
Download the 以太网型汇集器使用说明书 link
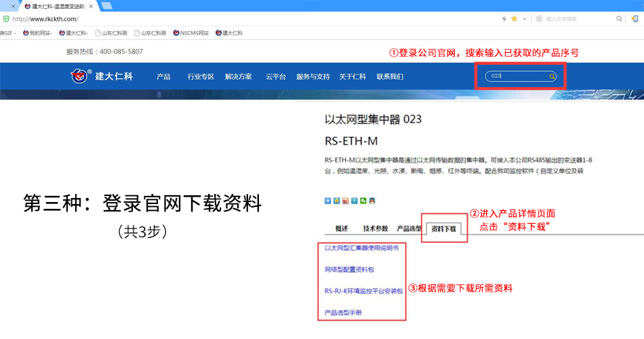pos(361,248)
